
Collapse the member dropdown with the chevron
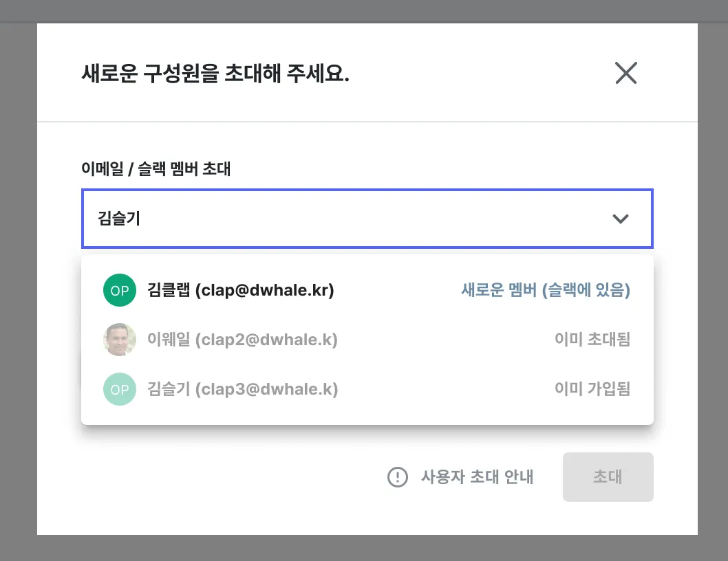pyautogui.click(x=620, y=219)
